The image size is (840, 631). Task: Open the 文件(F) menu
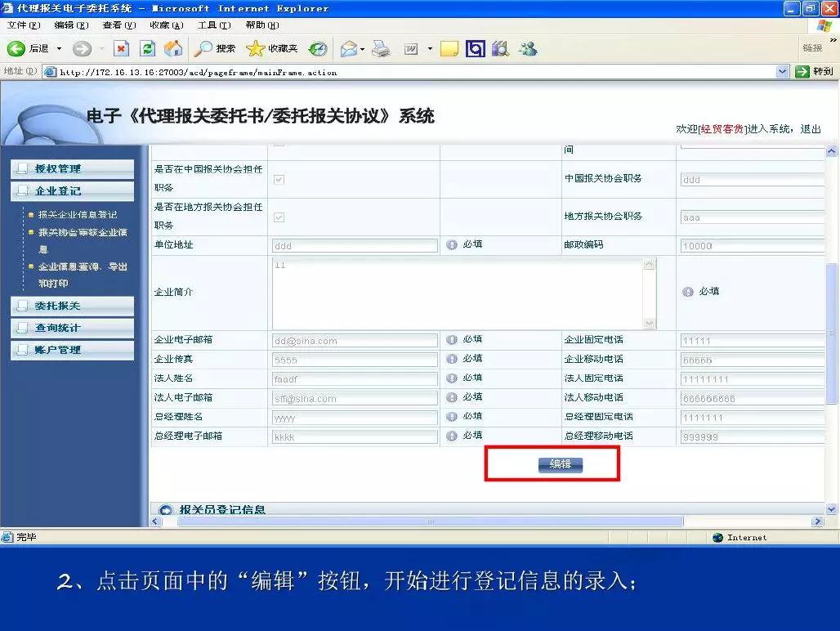coord(24,25)
